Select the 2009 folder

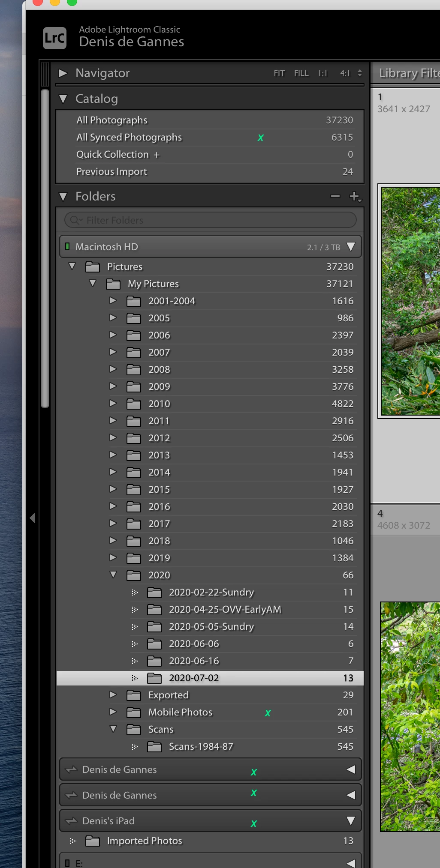210,387
